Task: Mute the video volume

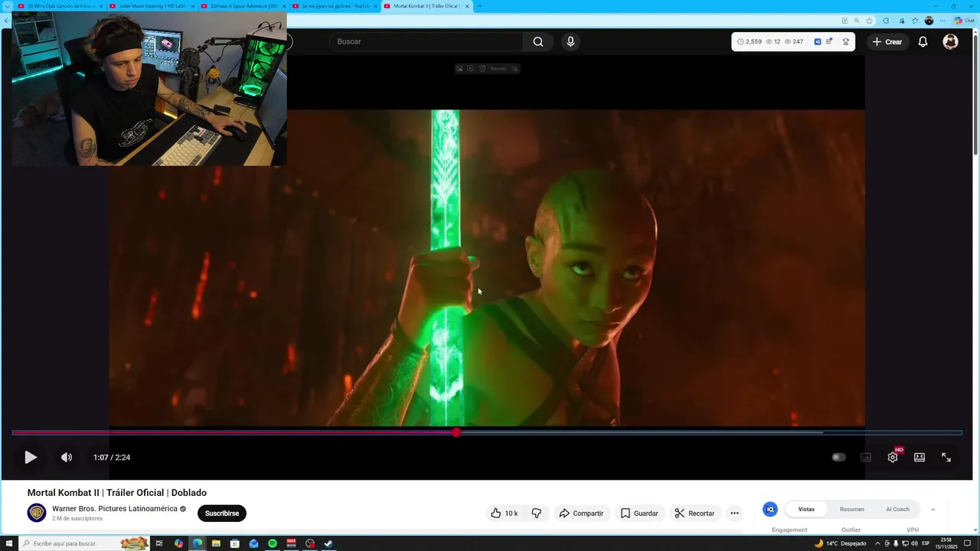Action: 67,457
